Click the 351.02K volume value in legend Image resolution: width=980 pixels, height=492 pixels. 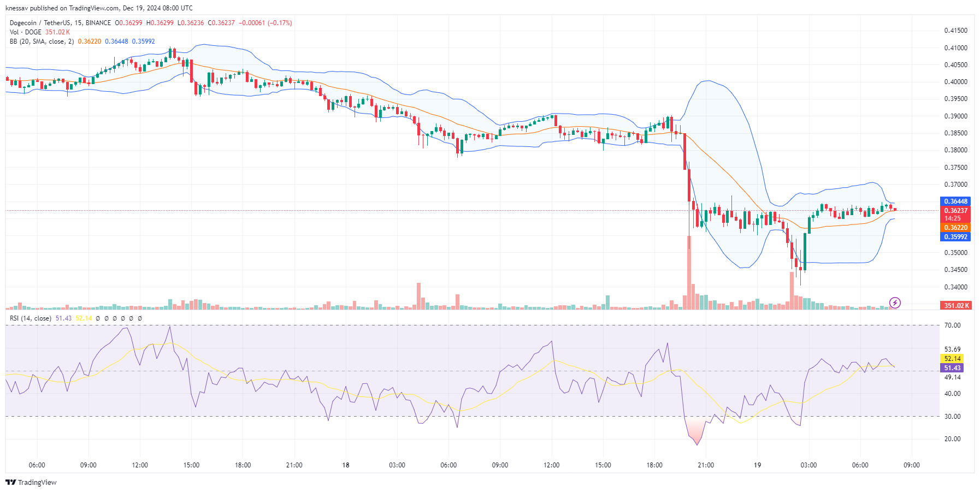tap(58, 32)
